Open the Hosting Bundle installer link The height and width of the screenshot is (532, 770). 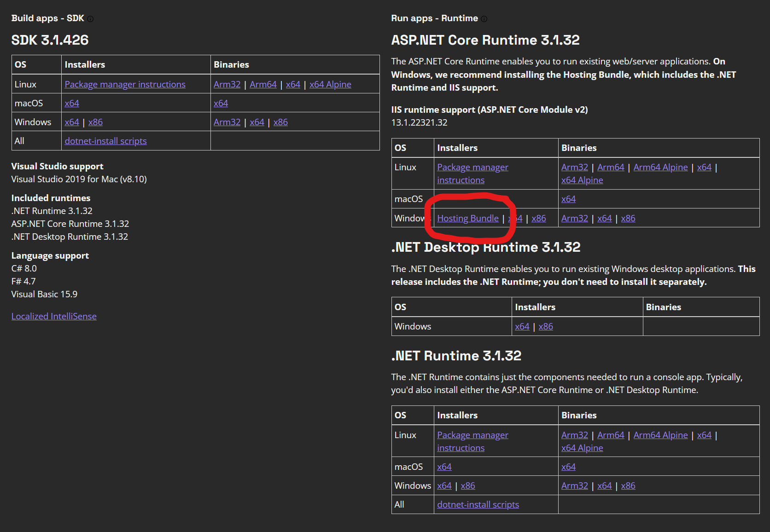(x=467, y=219)
